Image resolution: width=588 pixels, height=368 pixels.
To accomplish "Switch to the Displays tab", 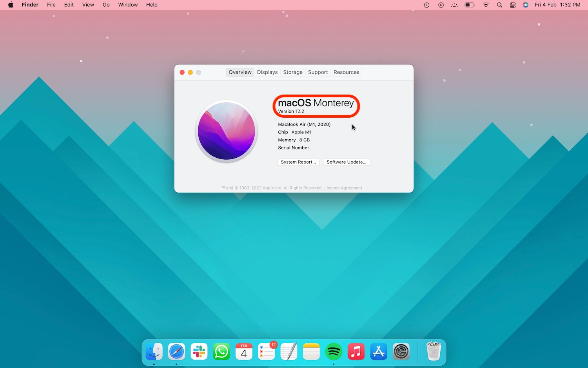I will click(x=267, y=72).
